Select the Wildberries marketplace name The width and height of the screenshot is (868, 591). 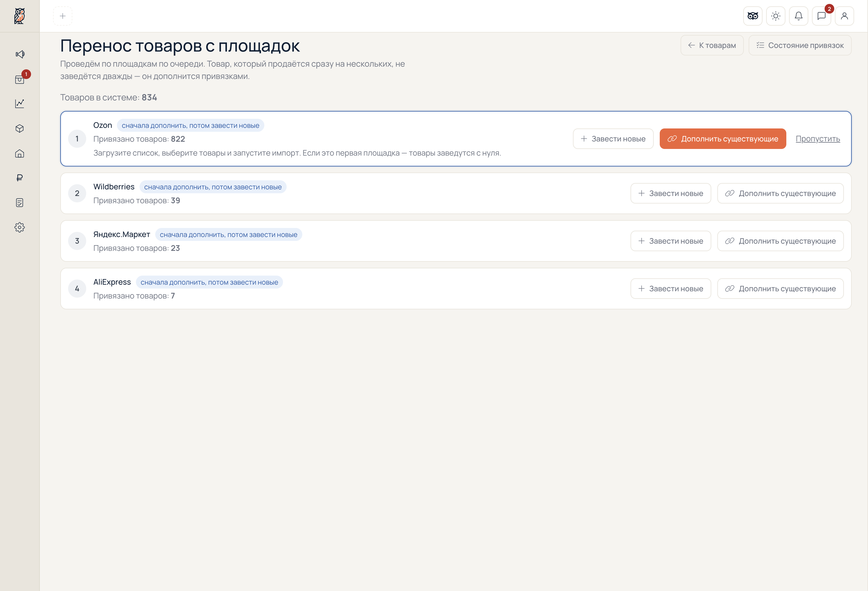point(114,187)
